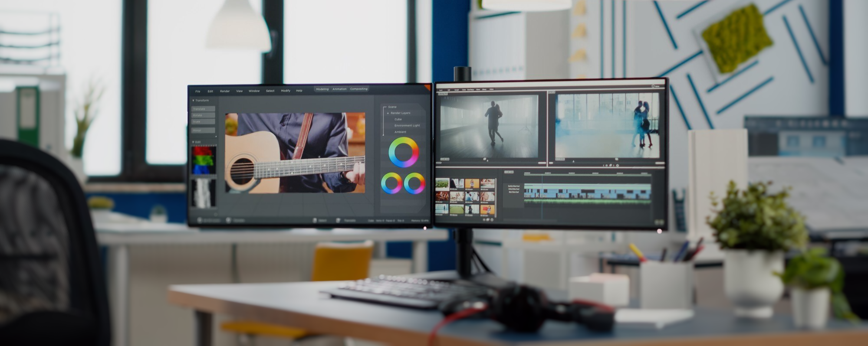Select the RGB channels histogram thumbnail
This screenshot has height=346, width=868.
pos(204,160)
